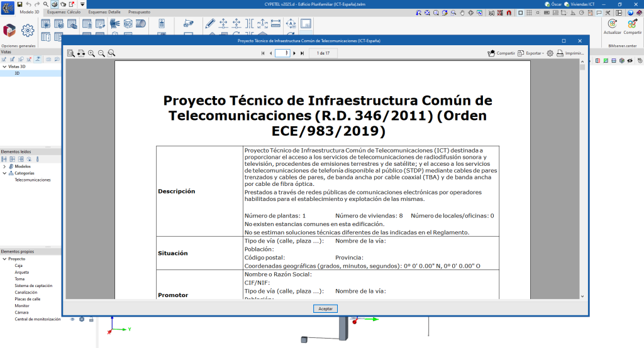Toggle eye icon beside Central de monitorización
Viewport: 644px width, 348px height.
coord(72,319)
